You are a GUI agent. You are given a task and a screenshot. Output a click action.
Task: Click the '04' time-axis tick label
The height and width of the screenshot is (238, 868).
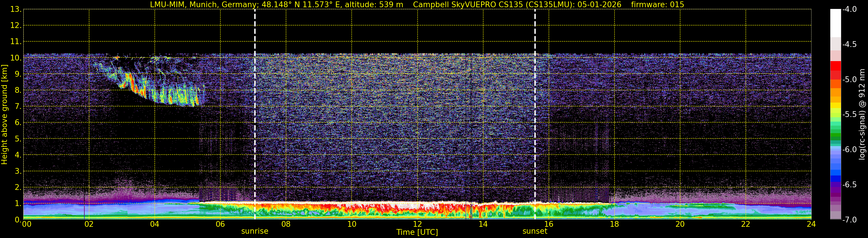155,224
